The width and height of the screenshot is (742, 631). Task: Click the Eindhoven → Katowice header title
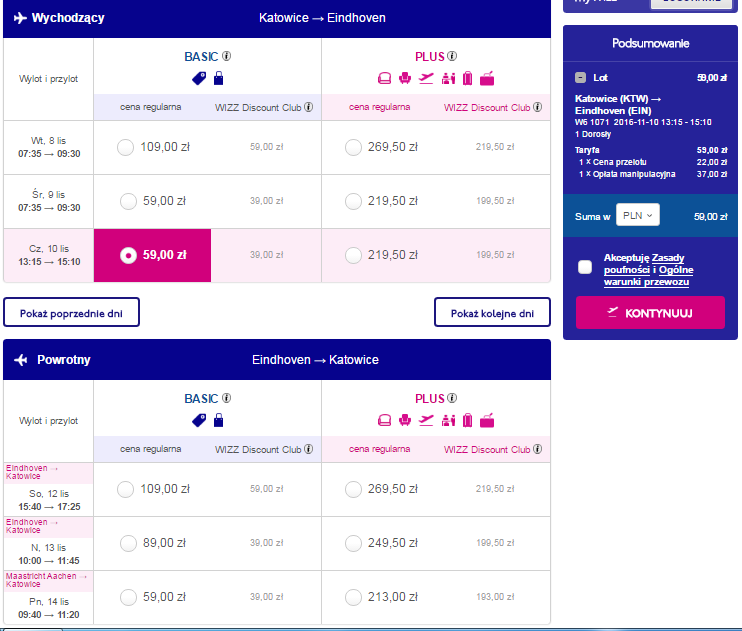click(315, 360)
